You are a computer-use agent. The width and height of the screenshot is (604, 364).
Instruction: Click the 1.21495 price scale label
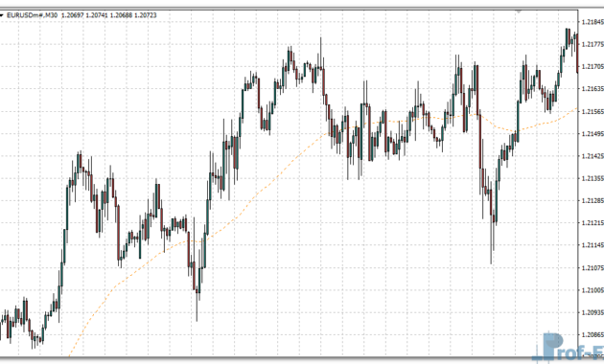point(592,134)
